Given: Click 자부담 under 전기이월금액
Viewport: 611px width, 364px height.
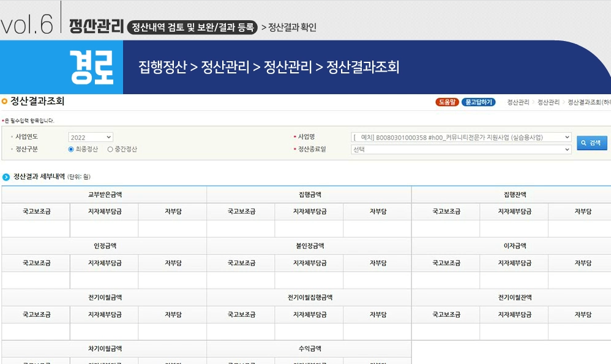Looking at the screenshot, I should pos(173,314).
